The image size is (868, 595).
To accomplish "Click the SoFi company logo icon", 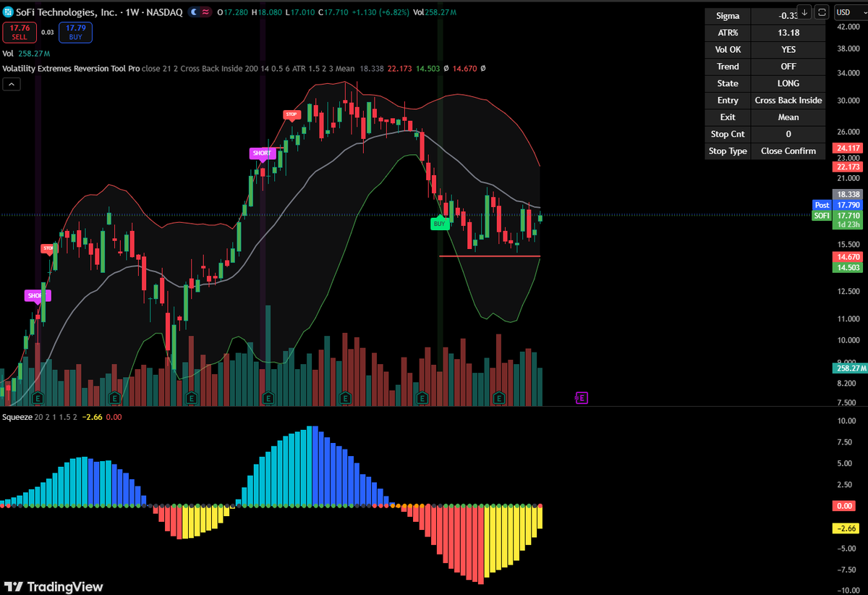I will pos(8,13).
